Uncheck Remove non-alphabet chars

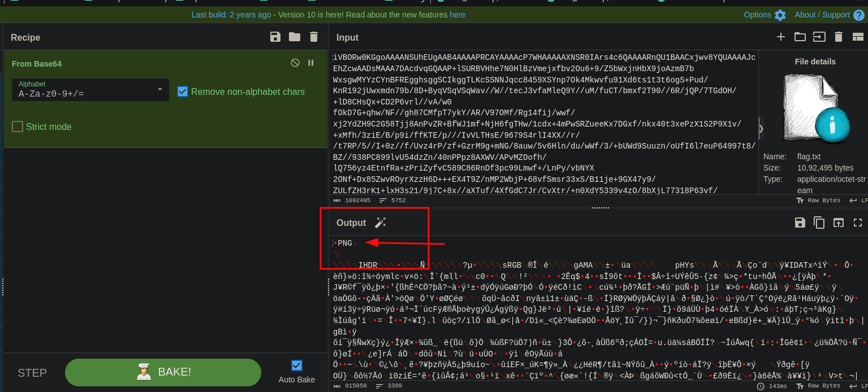[183, 92]
